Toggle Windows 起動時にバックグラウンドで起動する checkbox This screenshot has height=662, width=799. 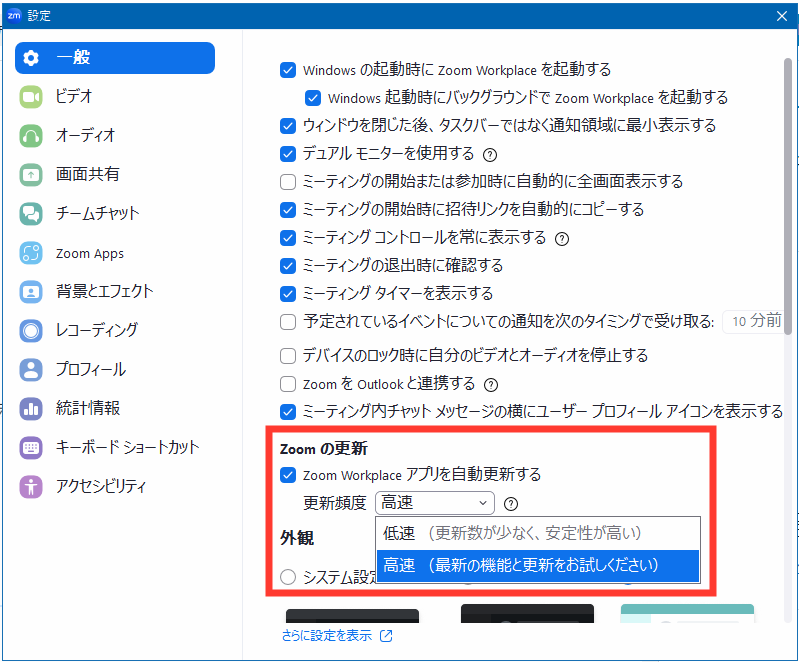313,98
